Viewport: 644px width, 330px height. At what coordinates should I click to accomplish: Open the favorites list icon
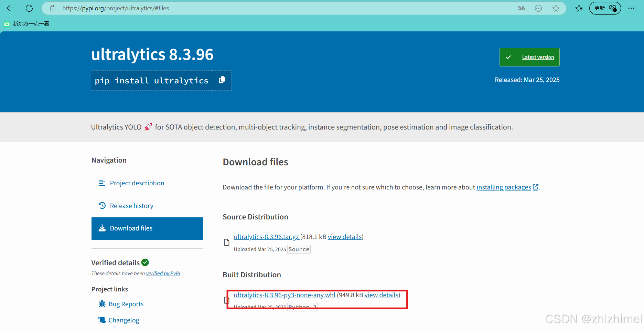pyautogui.click(x=579, y=8)
